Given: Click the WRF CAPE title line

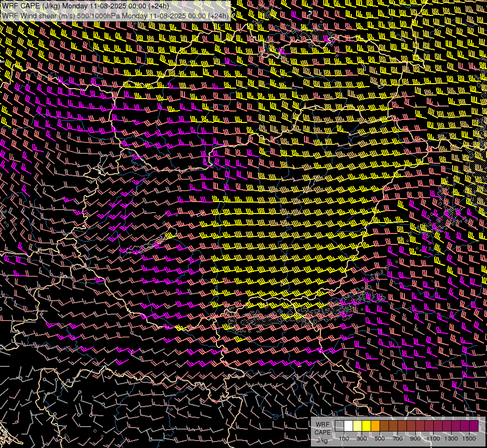Looking at the screenshot, I should coord(86,6).
